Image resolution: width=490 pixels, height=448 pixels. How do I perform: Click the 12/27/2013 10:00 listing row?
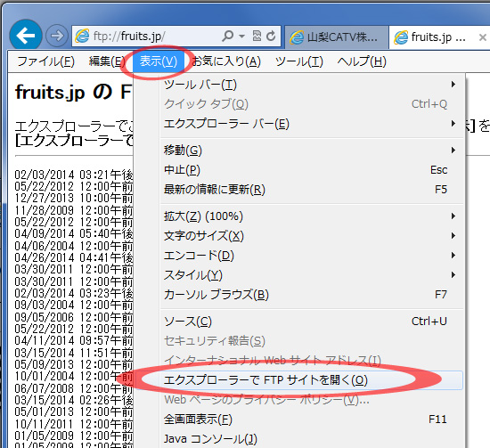click(x=74, y=199)
